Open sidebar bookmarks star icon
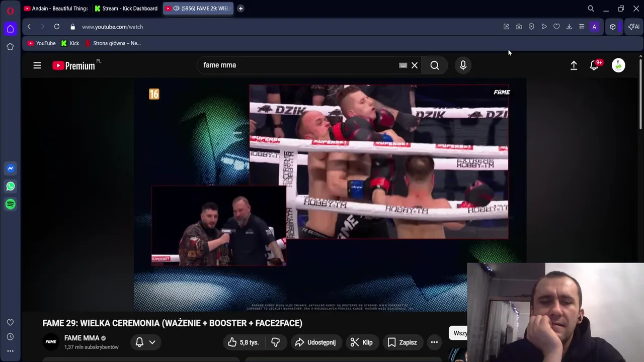The width and height of the screenshot is (644, 362). point(10,46)
